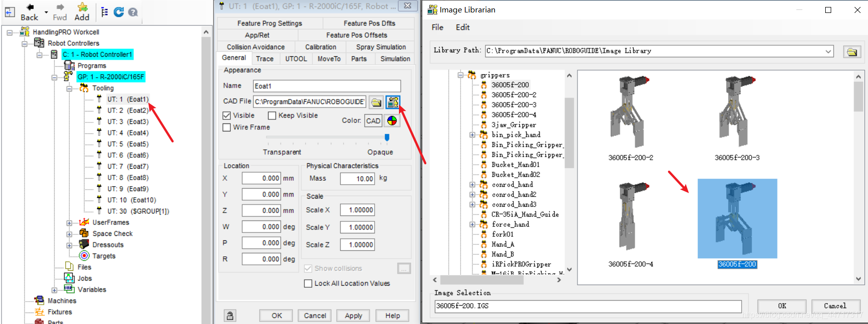Toggle the Visible checkbox
Viewport: 868px width, 324px height.
(227, 115)
